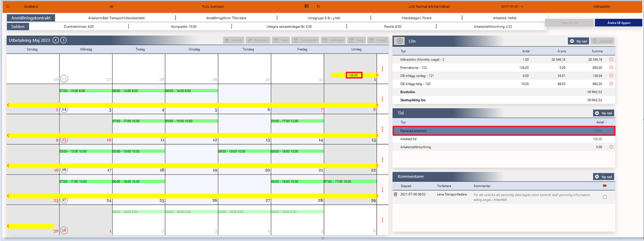Delete the Lena Transportledare comment via trash icon

pyautogui.click(x=396, y=194)
